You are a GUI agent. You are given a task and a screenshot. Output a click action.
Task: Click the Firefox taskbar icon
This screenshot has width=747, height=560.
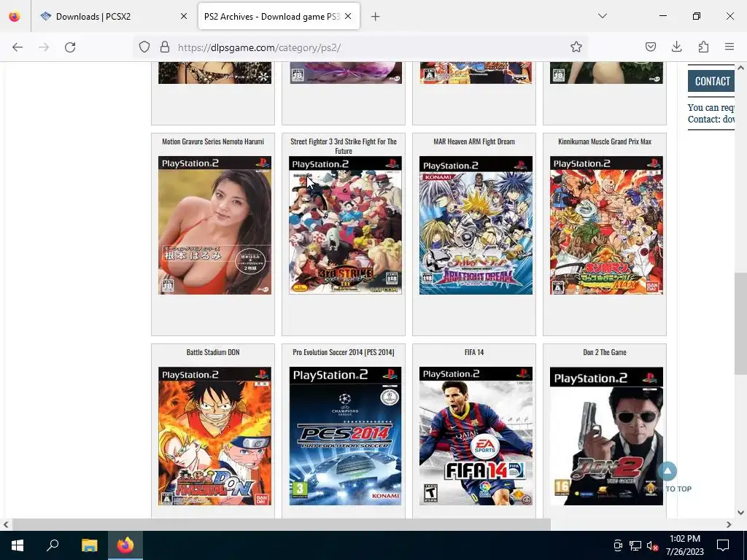pos(125,545)
